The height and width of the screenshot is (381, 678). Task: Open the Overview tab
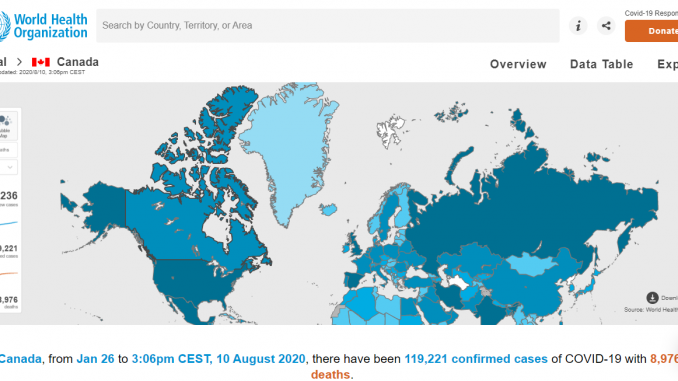(518, 64)
